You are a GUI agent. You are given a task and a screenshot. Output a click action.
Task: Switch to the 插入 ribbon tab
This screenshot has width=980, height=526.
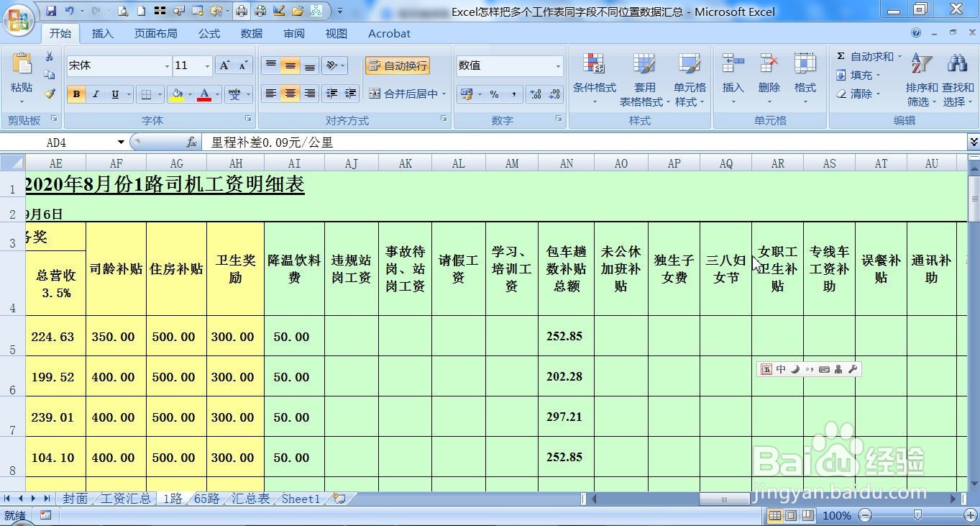101,33
